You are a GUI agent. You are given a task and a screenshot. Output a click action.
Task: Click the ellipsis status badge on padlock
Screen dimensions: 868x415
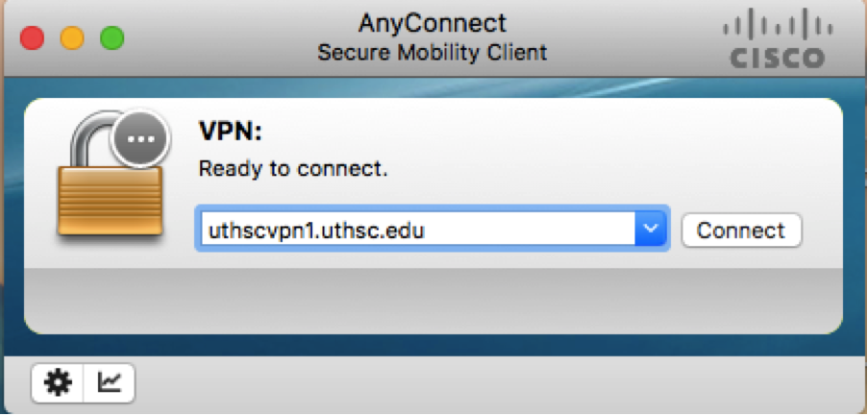(141, 138)
